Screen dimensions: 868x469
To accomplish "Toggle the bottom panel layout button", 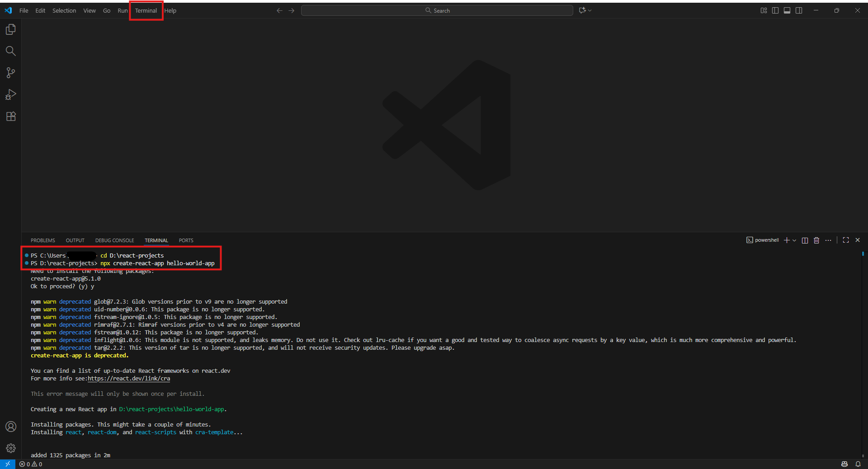I will click(787, 10).
